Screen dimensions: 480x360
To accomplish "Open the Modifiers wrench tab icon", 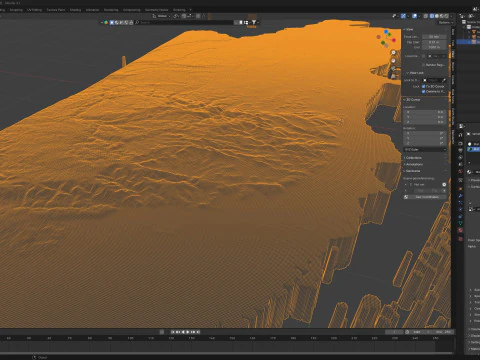I will point(460,196).
